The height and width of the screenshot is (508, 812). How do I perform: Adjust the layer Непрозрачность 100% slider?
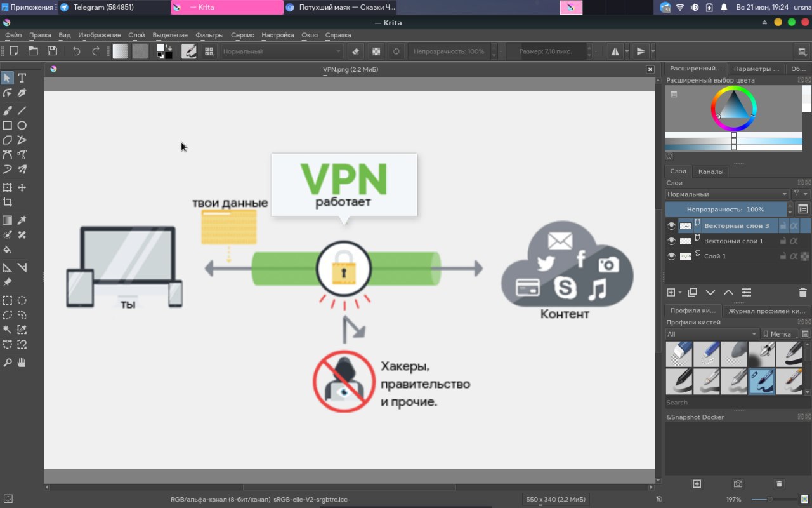click(x=726, y=209)
